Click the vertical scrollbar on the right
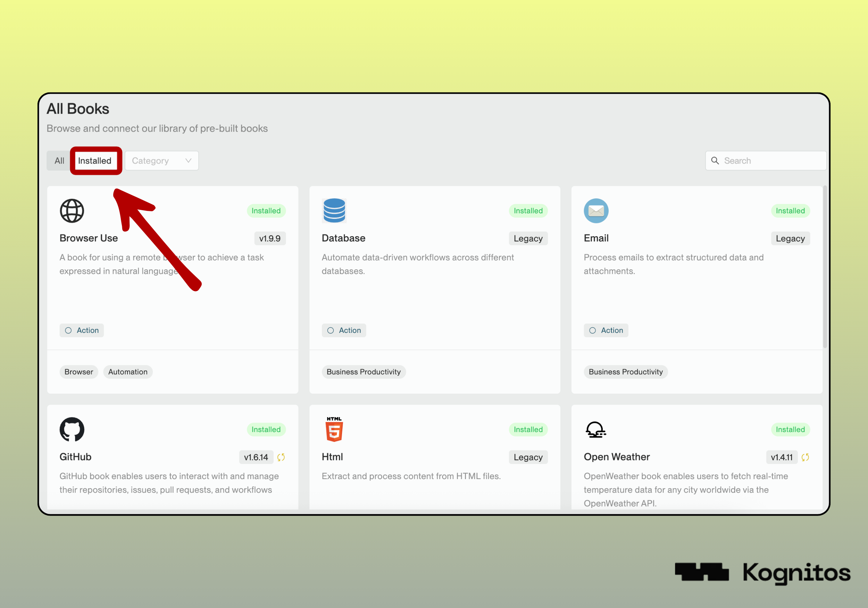The height and width of the screenshot is (608, 868). pos(825,267)
